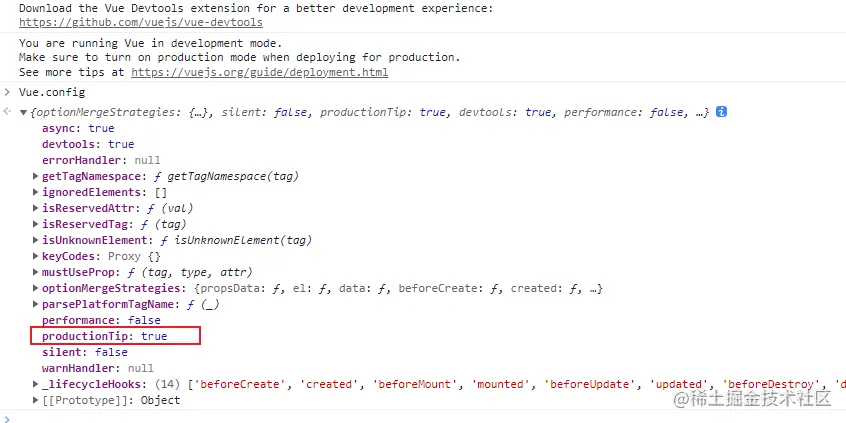Select the errorHandler: null property
The image size is (846, 423).
[101, 160]
